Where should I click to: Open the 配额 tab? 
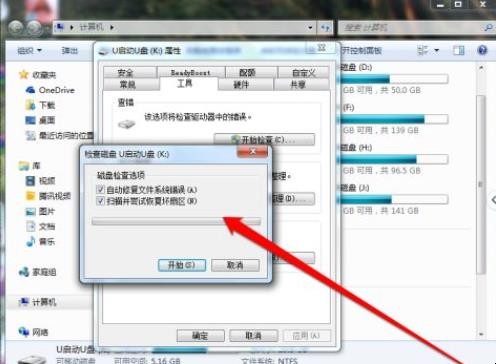coord(251,72)
